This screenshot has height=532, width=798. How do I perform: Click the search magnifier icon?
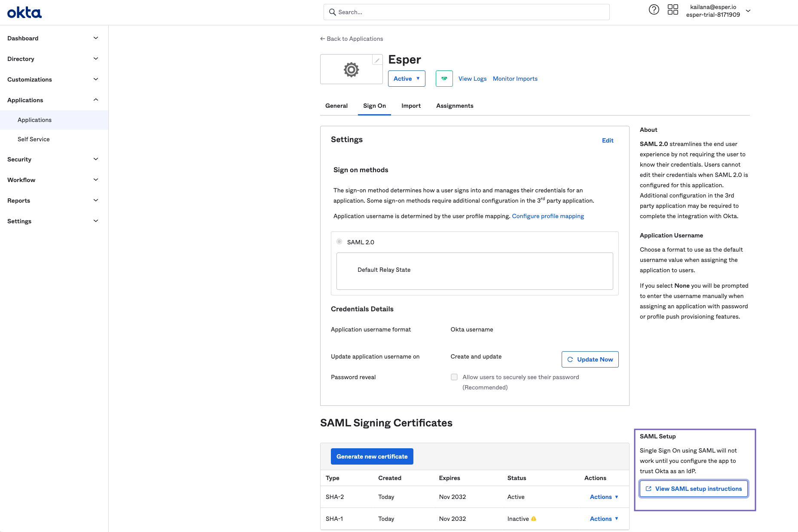[332, 12]
